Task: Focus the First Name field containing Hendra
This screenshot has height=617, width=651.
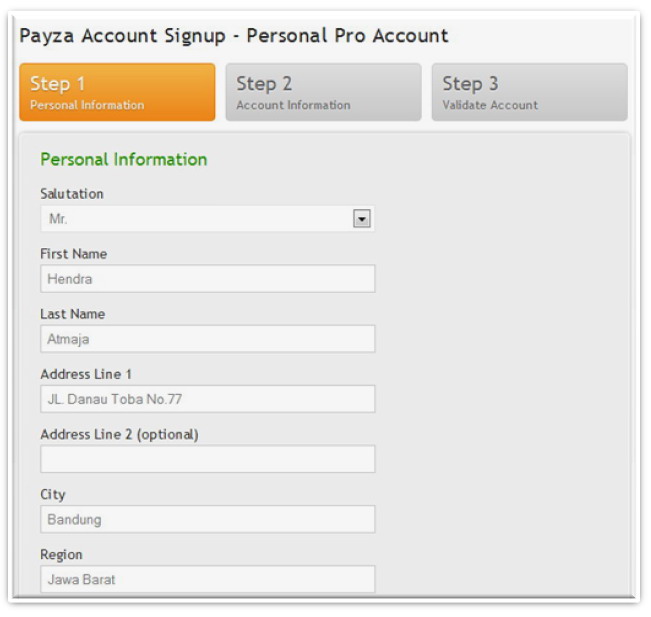Action: tap(207, 279)
